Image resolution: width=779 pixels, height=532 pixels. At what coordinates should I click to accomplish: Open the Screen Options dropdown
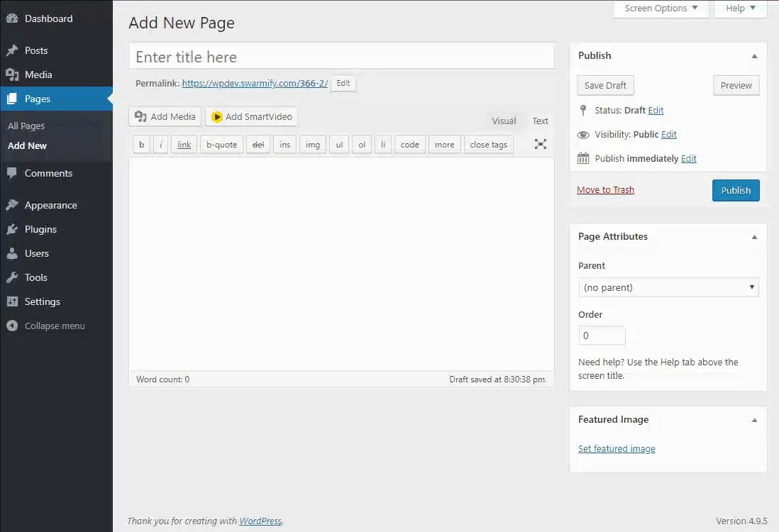661,9
